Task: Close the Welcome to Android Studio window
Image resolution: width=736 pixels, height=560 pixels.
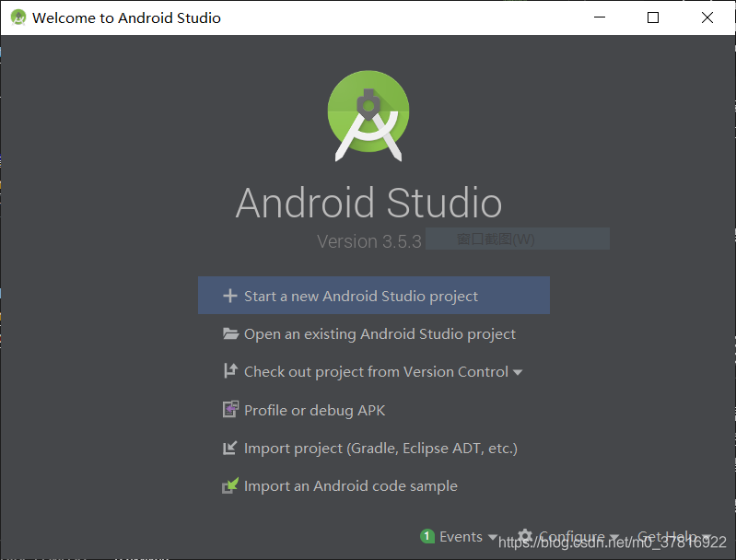Action: (707, 17)
